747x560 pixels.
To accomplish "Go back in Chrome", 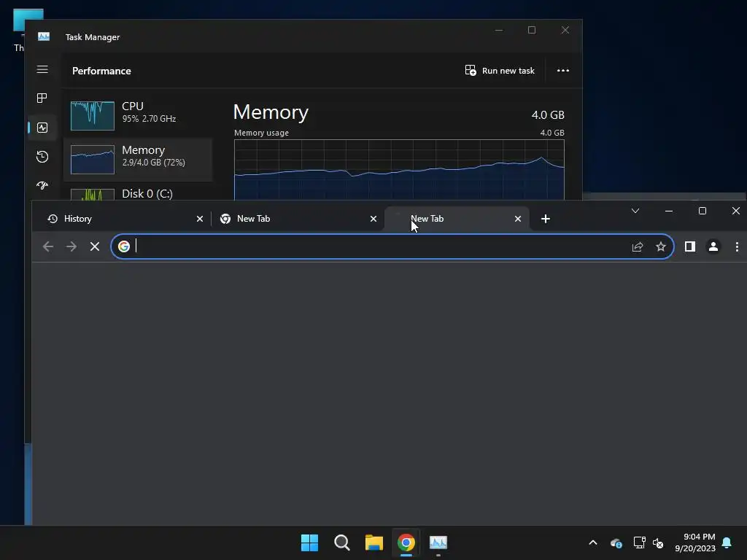I will coord(48,246).
